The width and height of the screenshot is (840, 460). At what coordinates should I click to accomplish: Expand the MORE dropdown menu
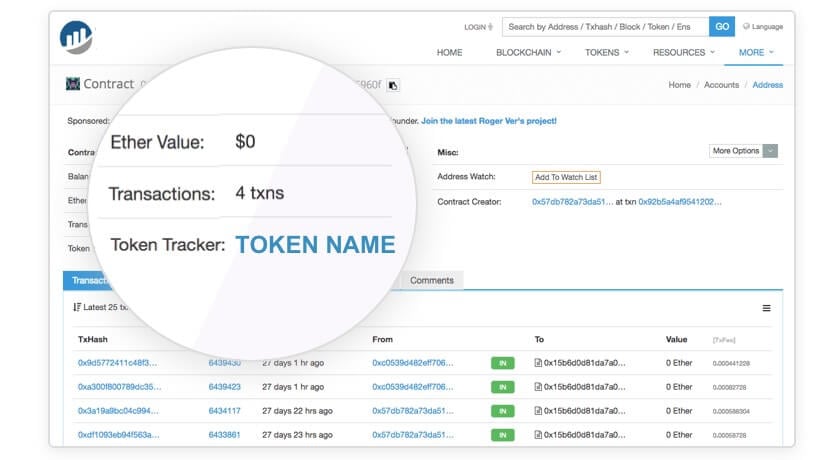coord(756,52)
